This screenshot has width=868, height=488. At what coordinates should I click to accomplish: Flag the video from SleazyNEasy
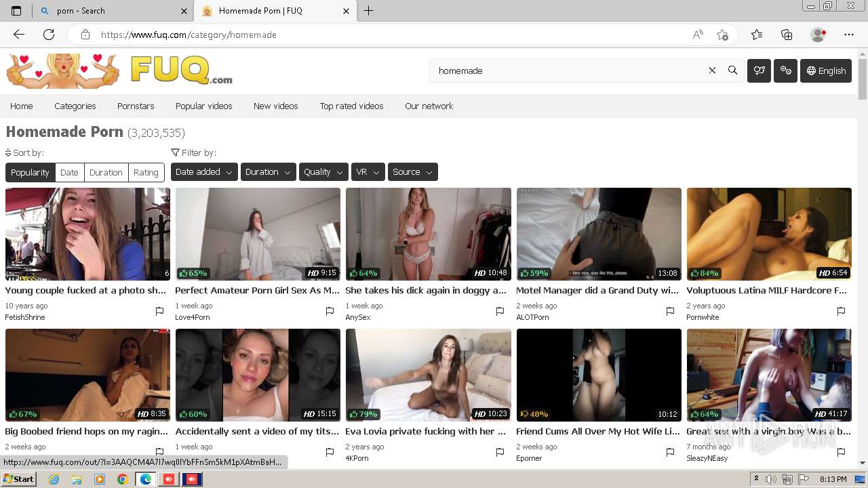pyautogui.click(x=841, y=452)
